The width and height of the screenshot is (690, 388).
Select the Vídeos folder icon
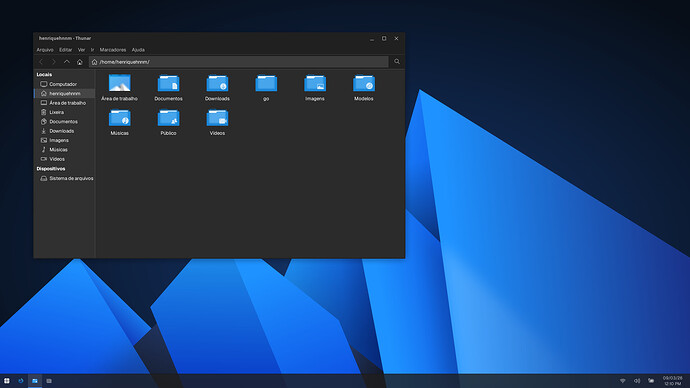pos(217,118)
